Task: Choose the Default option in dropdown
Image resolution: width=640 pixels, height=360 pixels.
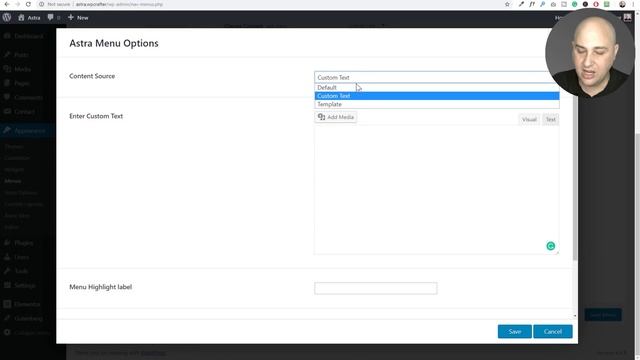Action: (437, 87)
